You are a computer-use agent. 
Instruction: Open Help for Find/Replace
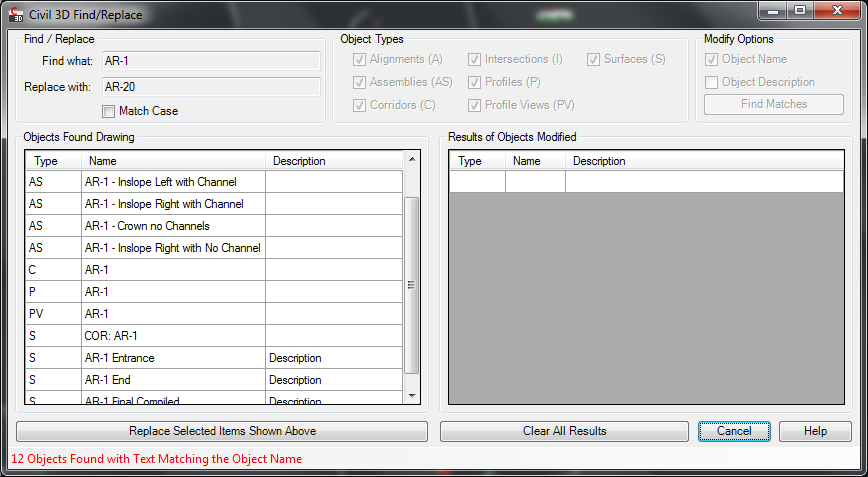point(815,431)
